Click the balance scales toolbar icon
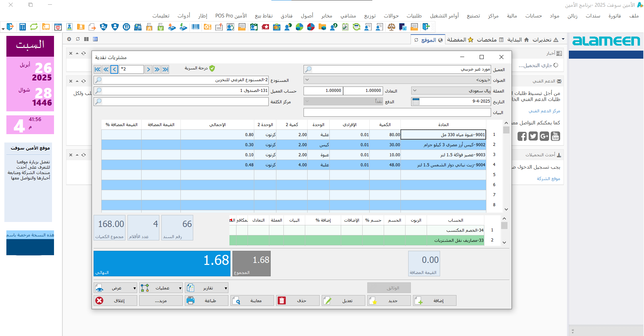Screen dimensions: 644x336 click(391, 27)
